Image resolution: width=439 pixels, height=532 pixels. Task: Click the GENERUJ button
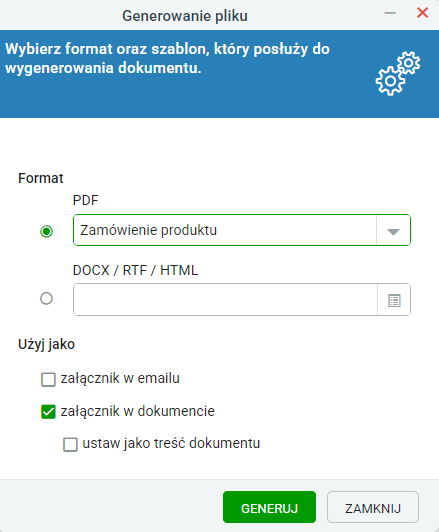(x=269, y=507)
